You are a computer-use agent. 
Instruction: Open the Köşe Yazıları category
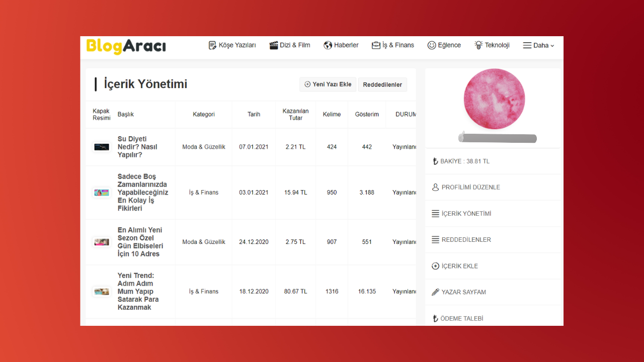tap(232, 45)
